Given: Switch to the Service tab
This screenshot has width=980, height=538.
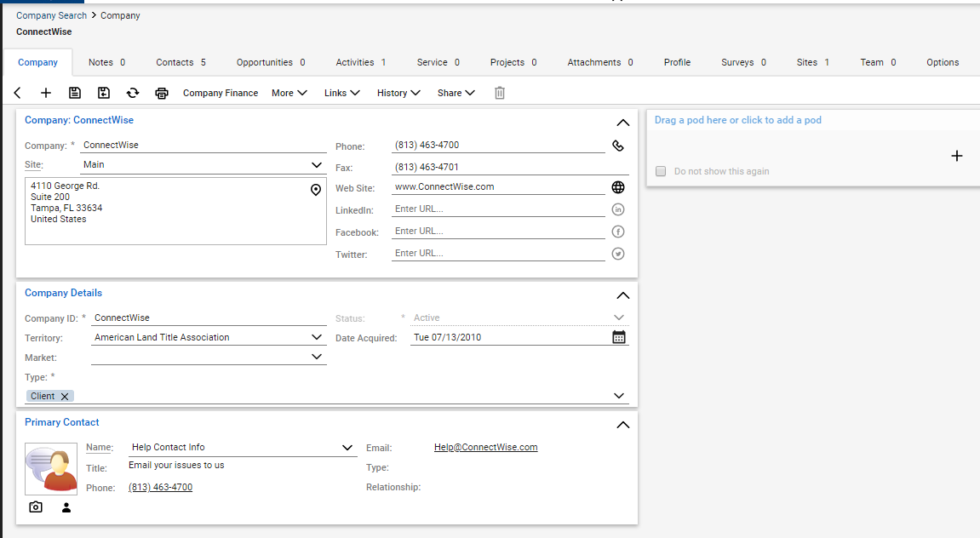Looking at the screenshot, I should [x=438, y=62].
